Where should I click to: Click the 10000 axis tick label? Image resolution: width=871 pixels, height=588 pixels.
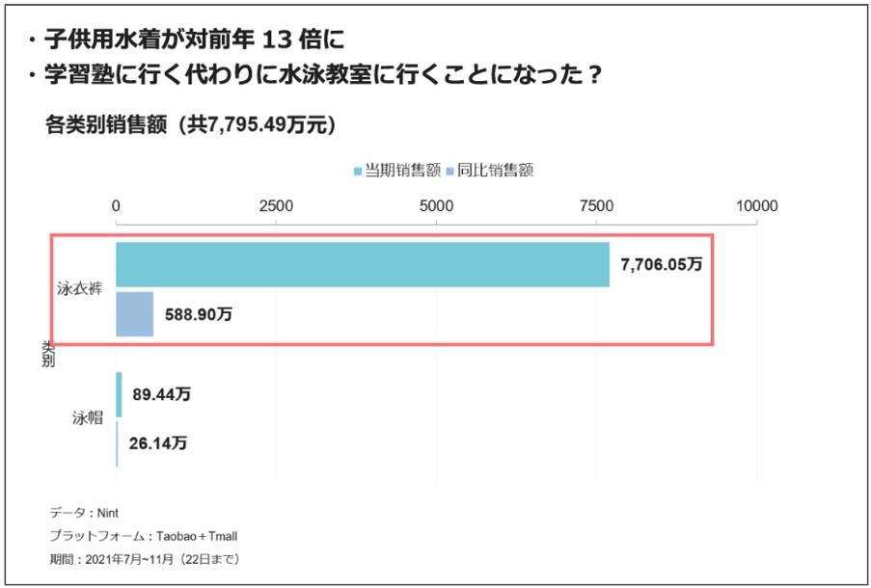click(x=755, y=205)
